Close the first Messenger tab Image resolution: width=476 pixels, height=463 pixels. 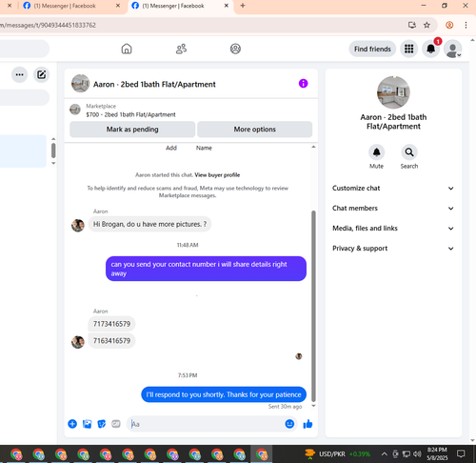tap(118, 6)
